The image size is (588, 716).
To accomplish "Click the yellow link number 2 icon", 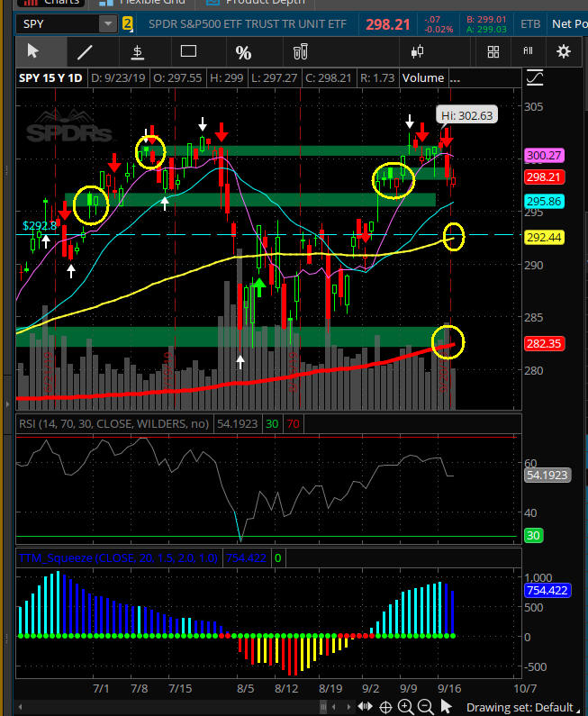I will click(127, 23).
